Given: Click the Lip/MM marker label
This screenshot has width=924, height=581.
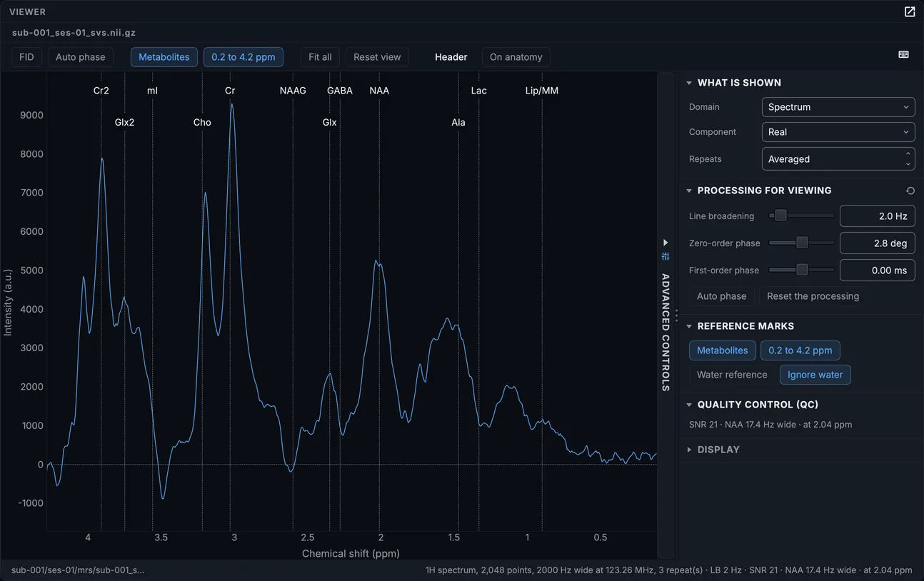Looking at the screenshot, I should coord(542,91).
